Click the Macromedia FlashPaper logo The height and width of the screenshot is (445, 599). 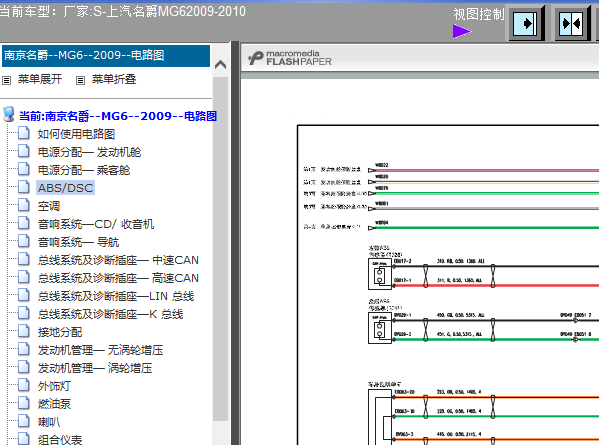pyautogui.click(x=290, y=58)
